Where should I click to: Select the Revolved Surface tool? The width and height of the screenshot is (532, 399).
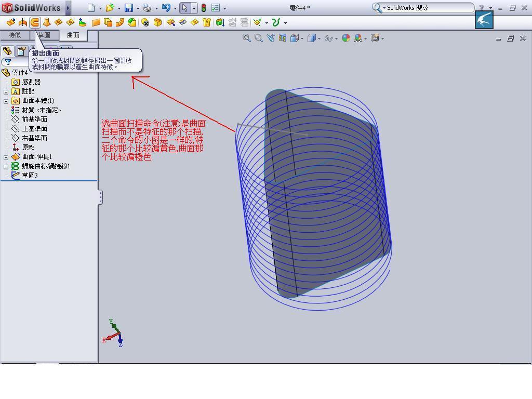click(23, 23)
